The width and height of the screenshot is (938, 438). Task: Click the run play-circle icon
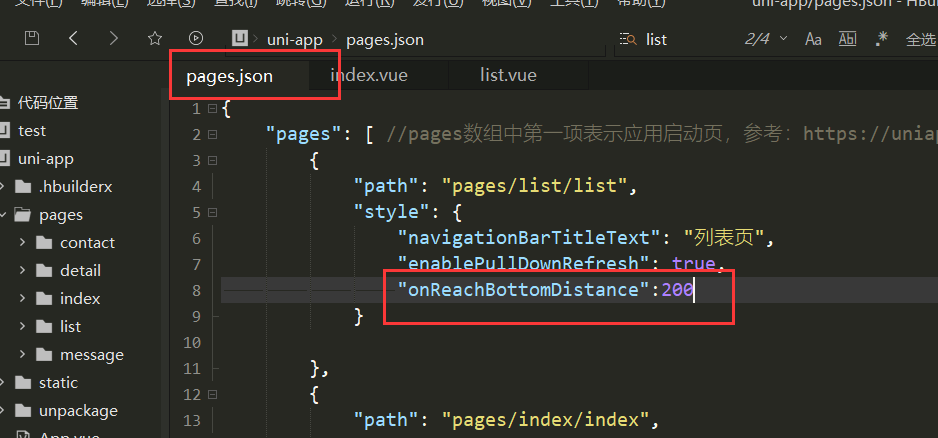coord(196,39)
